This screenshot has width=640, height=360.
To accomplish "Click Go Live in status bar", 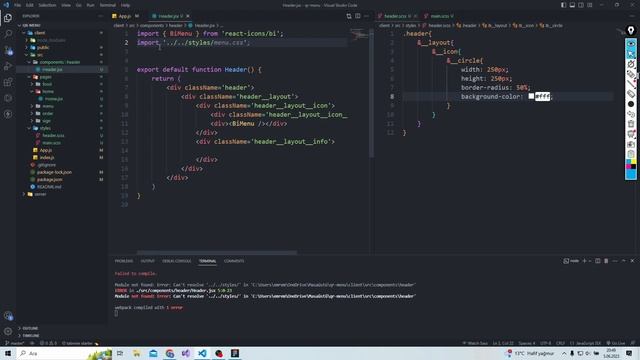I will coord(616,343).
